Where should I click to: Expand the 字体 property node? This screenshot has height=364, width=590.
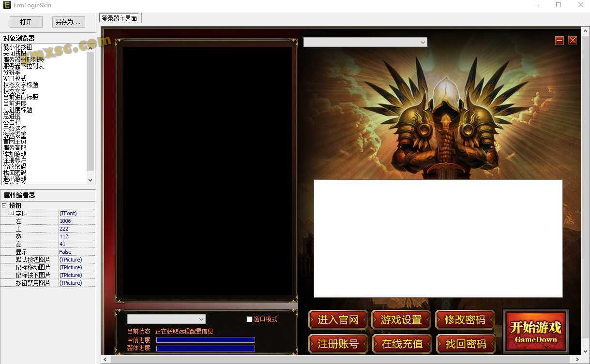coord(12,213)
